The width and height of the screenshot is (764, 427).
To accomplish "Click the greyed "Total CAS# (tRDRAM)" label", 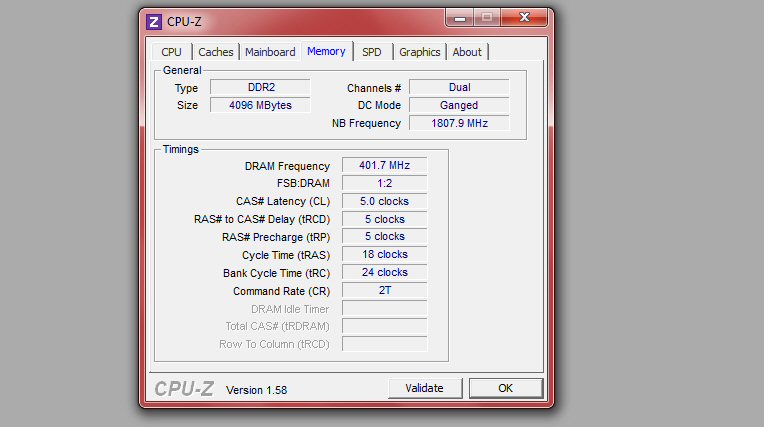I will click(277, 326).
